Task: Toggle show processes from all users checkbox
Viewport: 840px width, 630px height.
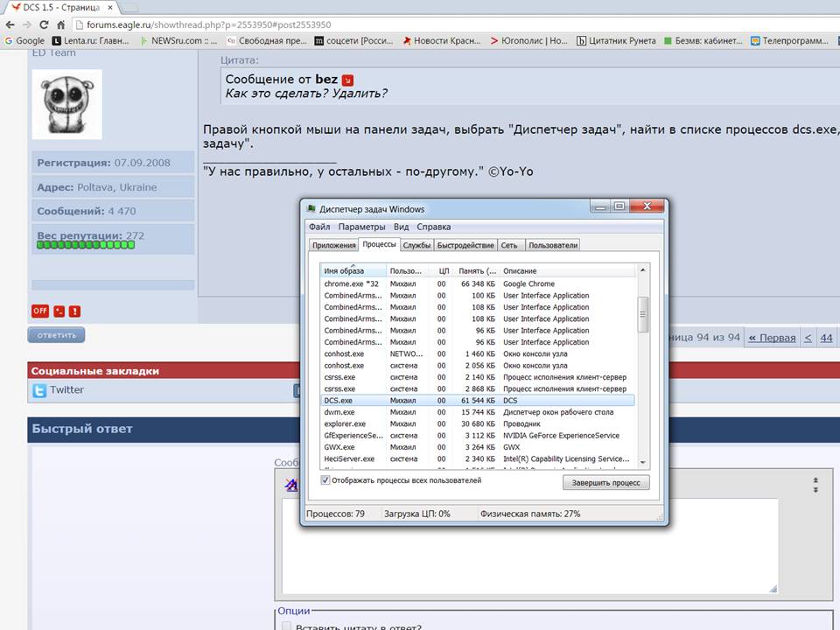Action: point(325,480)
